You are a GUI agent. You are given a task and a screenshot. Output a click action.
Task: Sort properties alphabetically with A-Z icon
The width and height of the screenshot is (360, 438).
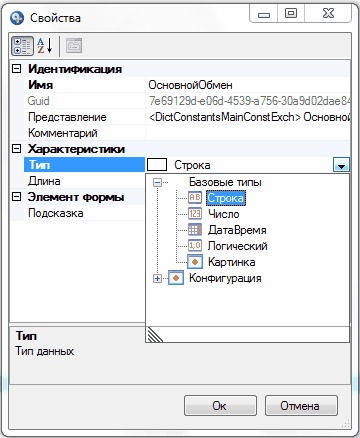coord(45,46)
